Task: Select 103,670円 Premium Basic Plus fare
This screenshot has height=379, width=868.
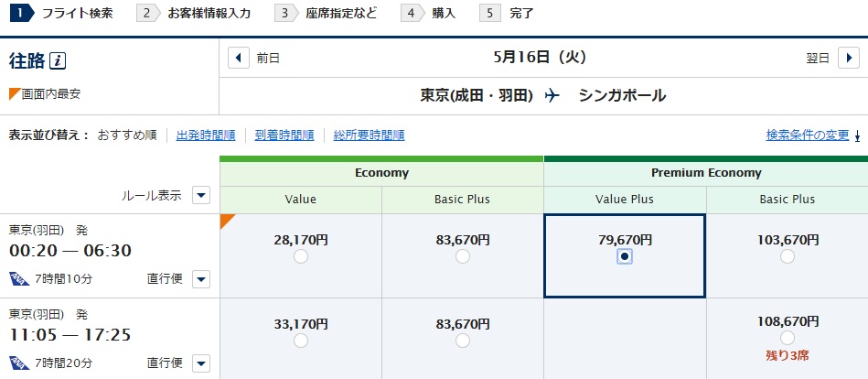Action: [788, 256]
